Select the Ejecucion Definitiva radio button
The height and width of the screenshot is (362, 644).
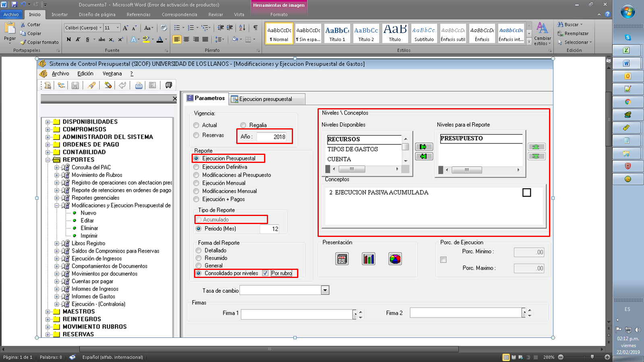click(196, 167)
